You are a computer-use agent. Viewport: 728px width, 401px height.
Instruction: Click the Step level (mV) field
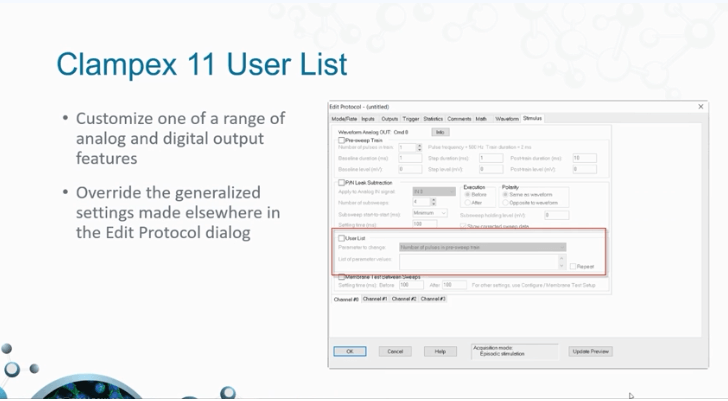point(491,169)
